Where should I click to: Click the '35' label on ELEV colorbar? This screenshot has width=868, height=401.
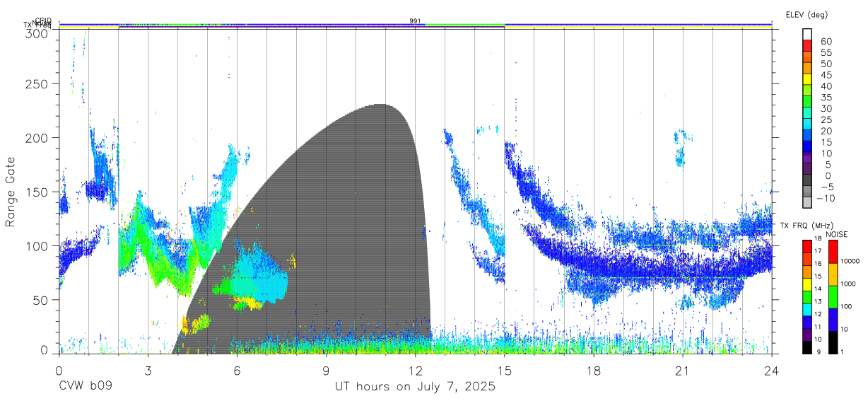(x=826, y=98)
